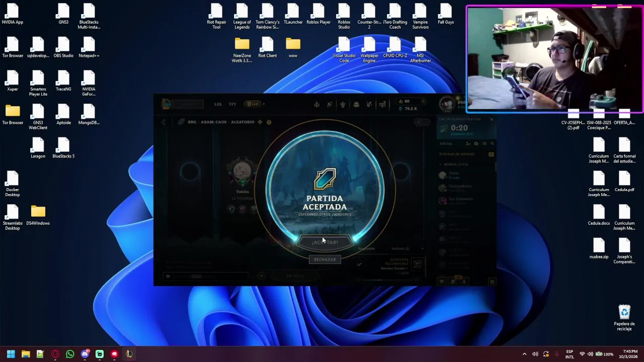The image size is (644, 362).
Task: Select friend Sin Ramenita in the friends list
Action: point(465,201)
